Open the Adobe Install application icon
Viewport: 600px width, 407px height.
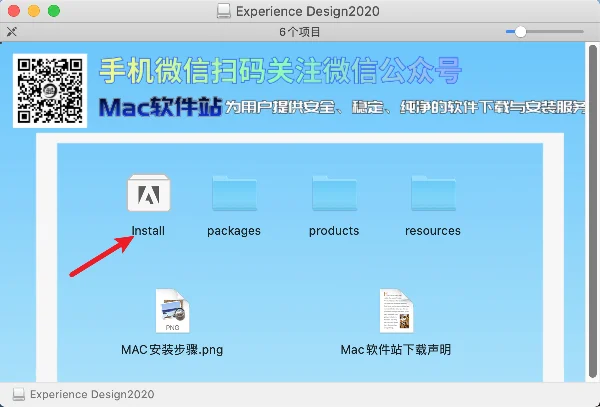click(149, 193)
